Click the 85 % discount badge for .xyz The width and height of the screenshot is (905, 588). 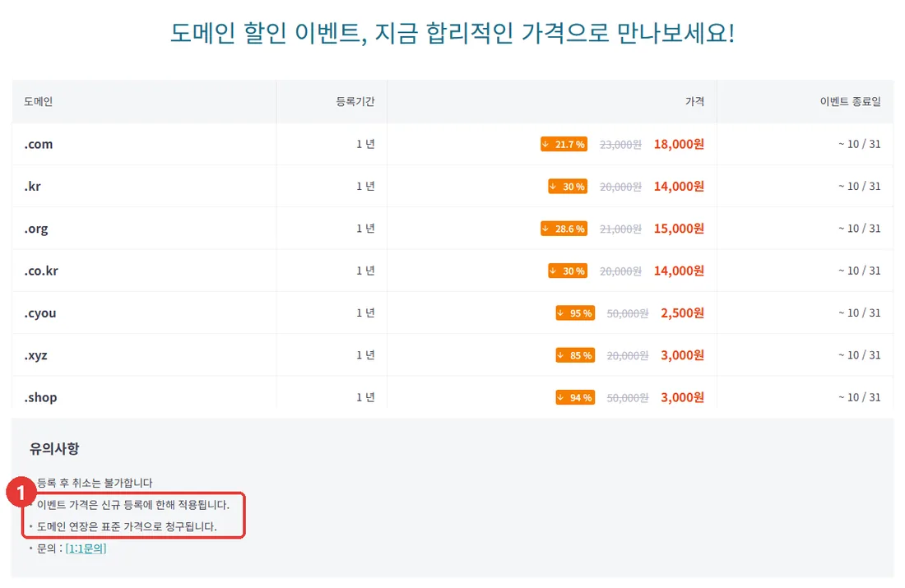575,355
